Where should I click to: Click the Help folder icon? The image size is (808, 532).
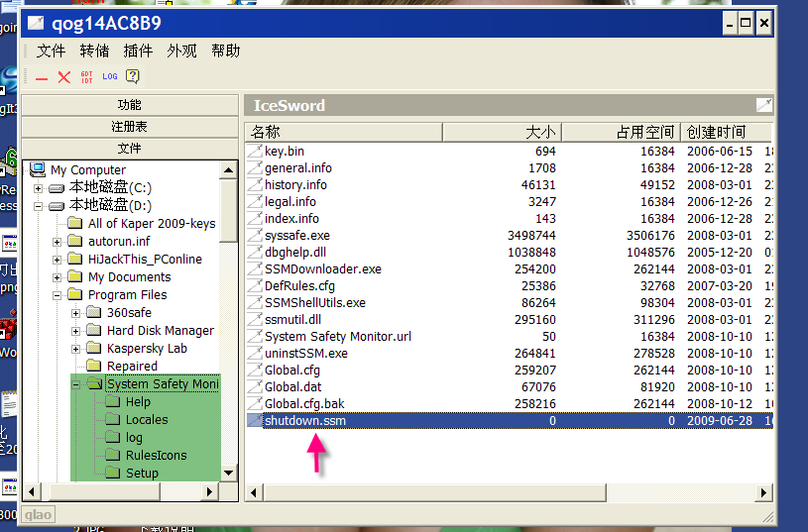112,401
